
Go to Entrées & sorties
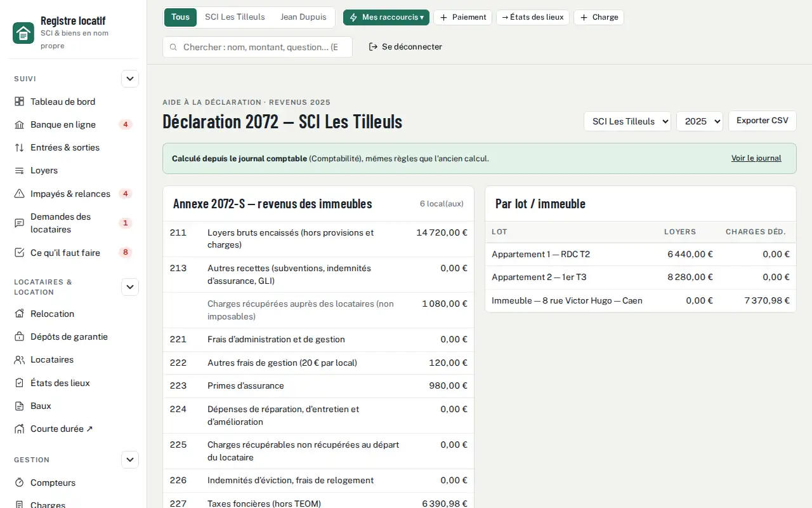click(73, 147)
